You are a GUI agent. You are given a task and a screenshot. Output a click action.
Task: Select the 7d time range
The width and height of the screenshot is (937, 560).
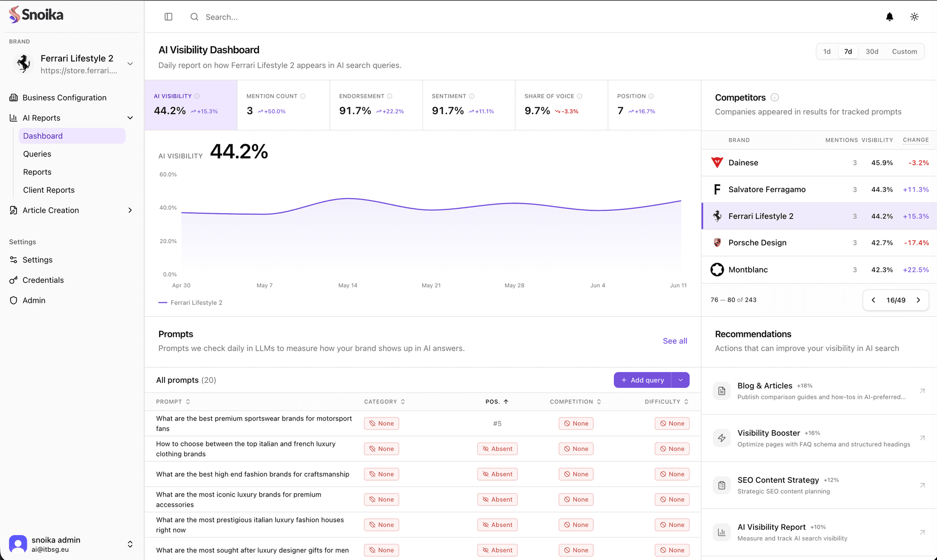tap(848, 52)
